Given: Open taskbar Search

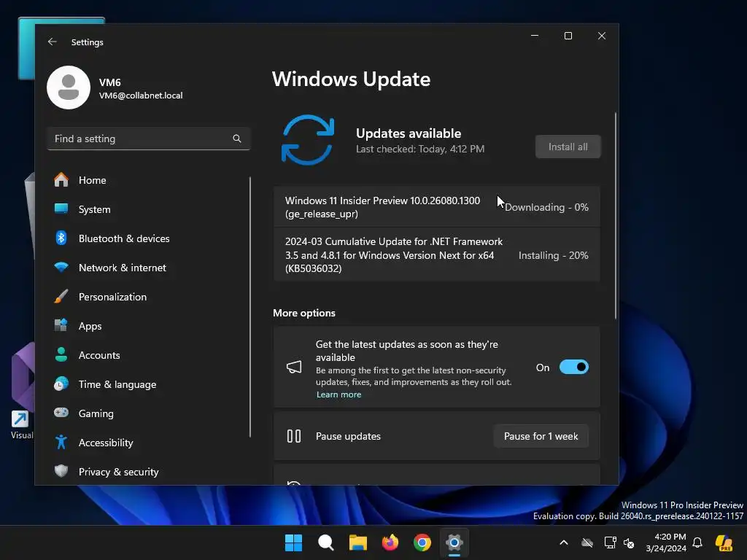Looking at the screenshot, I should 326,542.
